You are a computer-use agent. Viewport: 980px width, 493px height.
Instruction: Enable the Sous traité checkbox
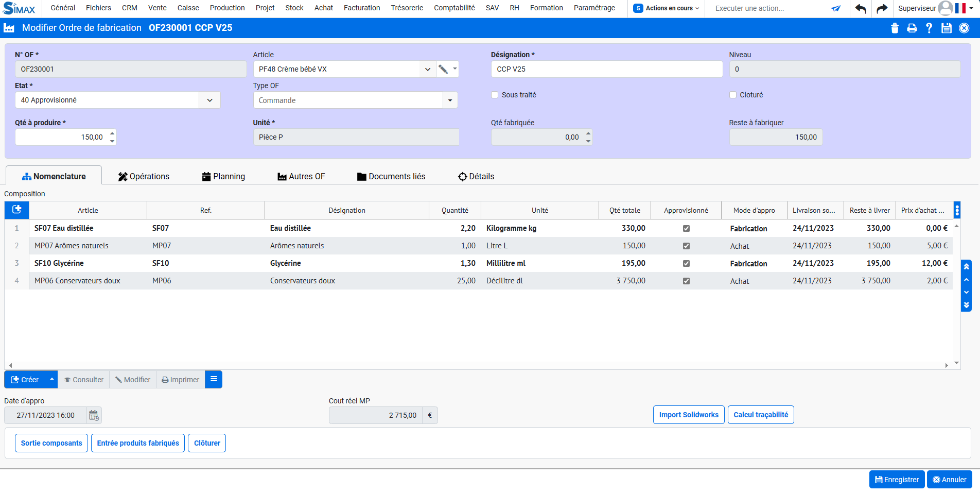(495, 95)
